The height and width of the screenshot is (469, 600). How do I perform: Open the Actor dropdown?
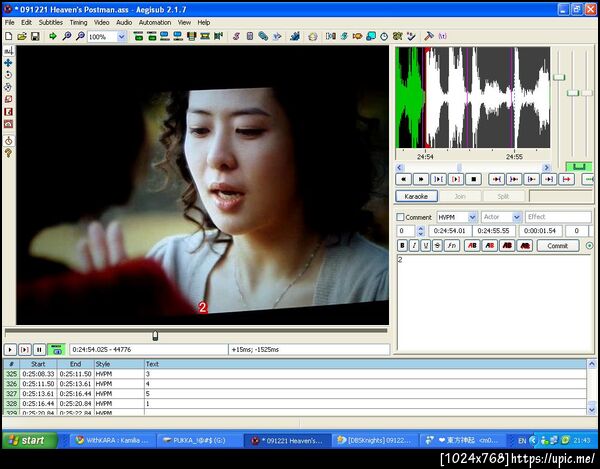(x=517, y=217)
